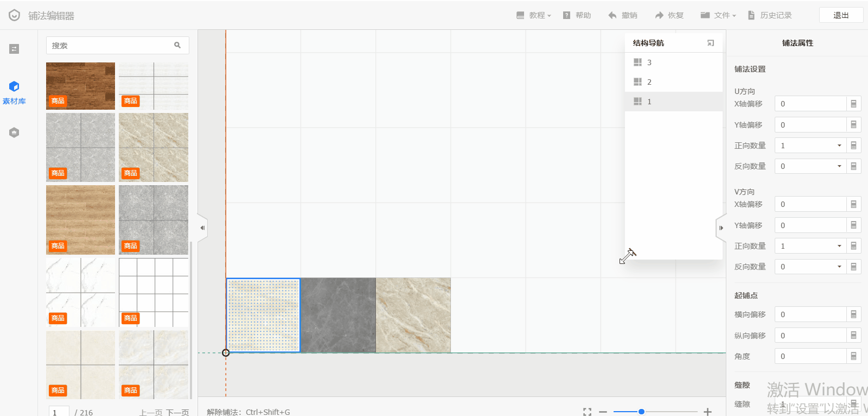Open U-direction forward count dropdown
Image resolution: width=868 pixels, height=416 pixels.
(839, 146)
